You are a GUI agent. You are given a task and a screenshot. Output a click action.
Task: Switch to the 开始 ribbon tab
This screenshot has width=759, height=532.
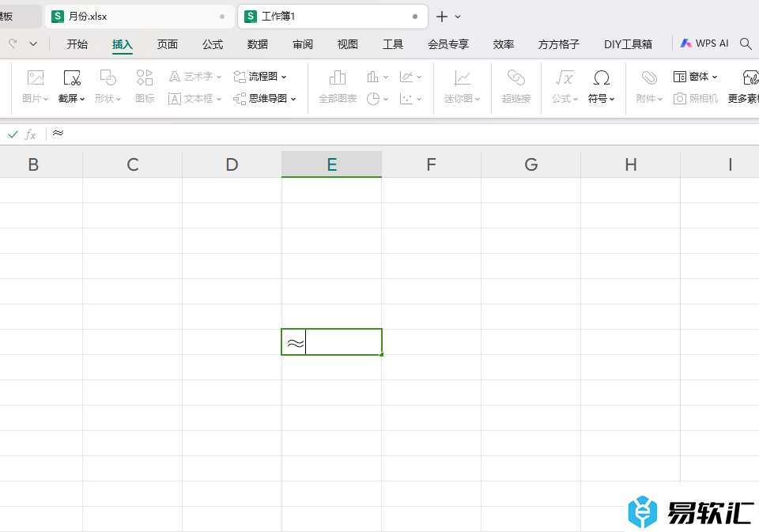(77, 44)
